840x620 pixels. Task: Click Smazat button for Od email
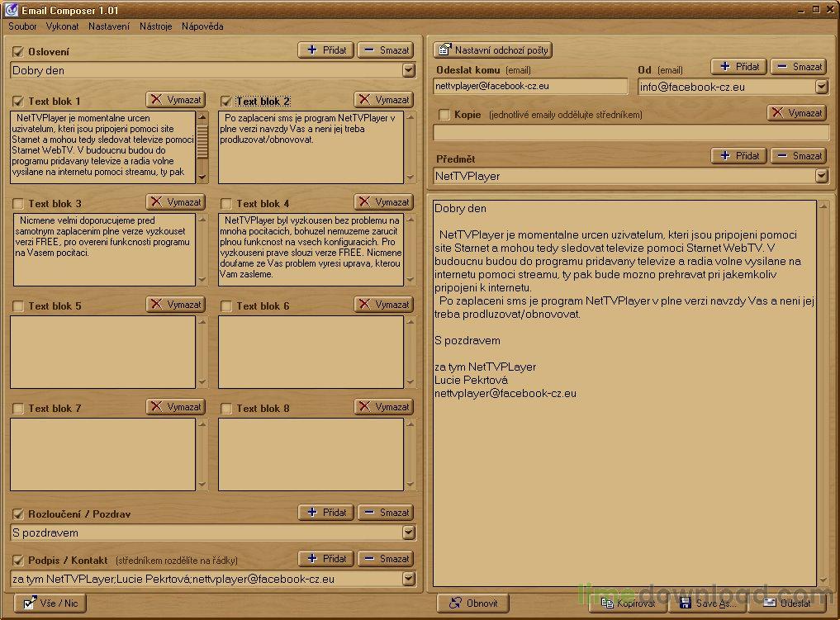[799, 67]
